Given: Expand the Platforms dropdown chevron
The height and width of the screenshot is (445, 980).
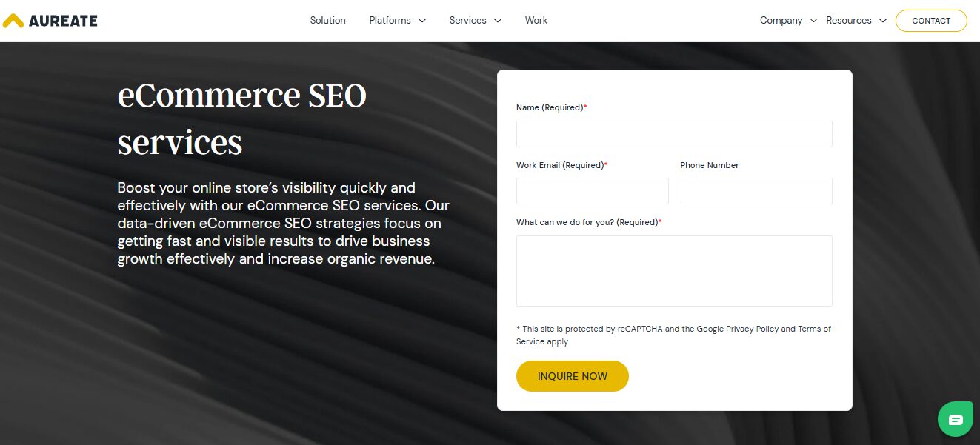Looking at the screenshot, I should coord(422,21).
